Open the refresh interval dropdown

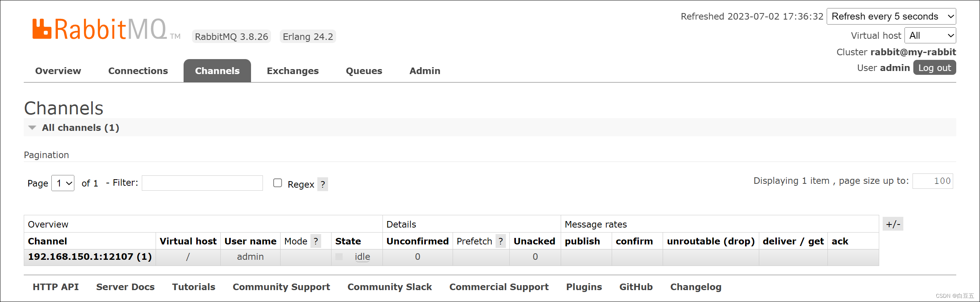tap(891, 17)
